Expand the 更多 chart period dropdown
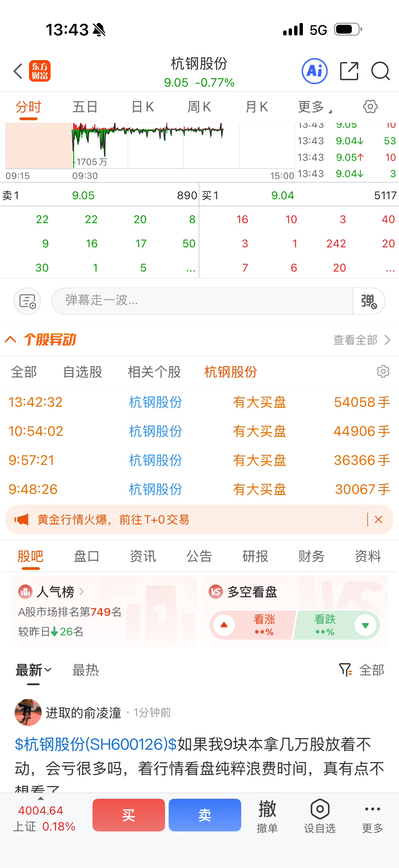The height and width of the screenshot is (868, 399). pos(314,107)
